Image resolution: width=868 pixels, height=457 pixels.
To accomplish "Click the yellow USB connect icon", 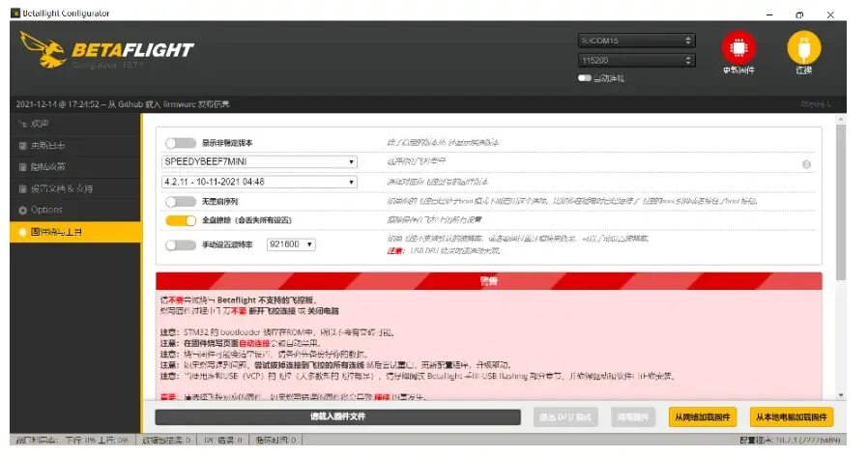I will point(804,47).
